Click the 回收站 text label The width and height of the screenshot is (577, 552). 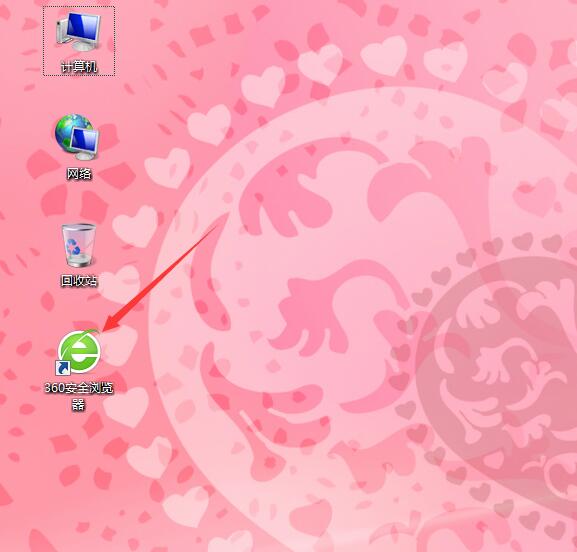79,280
